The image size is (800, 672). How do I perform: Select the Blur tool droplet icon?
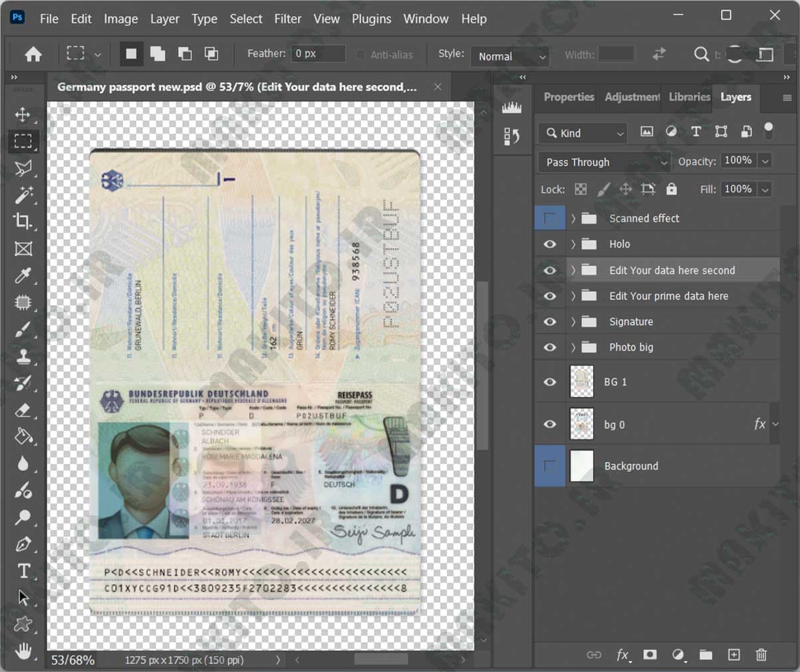click(x=23, y=463)
